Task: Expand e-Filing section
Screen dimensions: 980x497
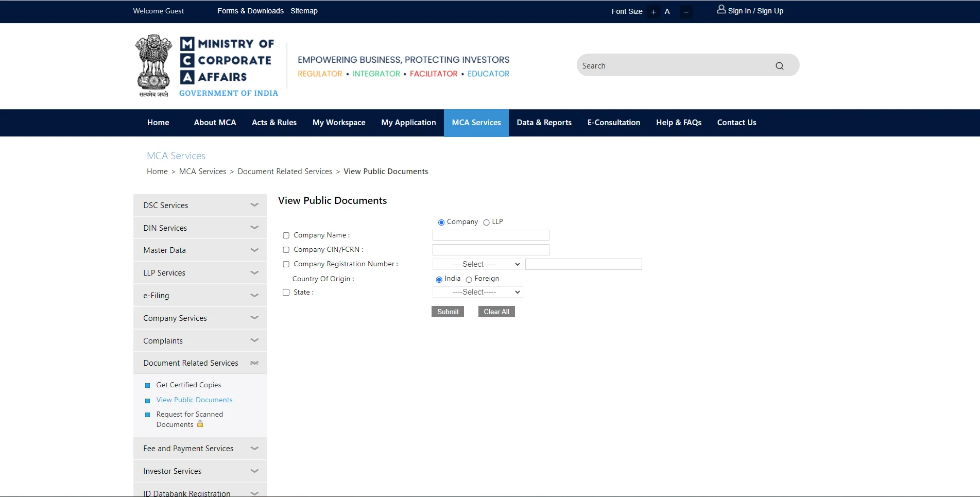Action: 200,296
